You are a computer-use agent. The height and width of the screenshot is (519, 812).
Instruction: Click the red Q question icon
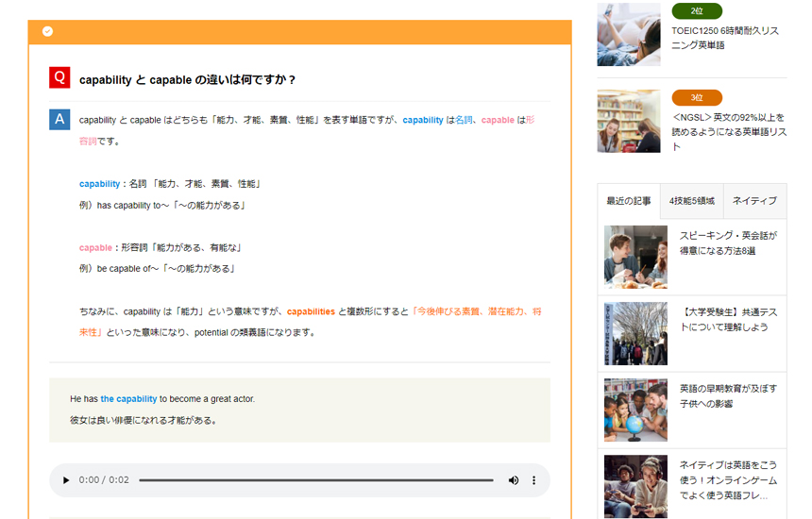click(59, 78)
